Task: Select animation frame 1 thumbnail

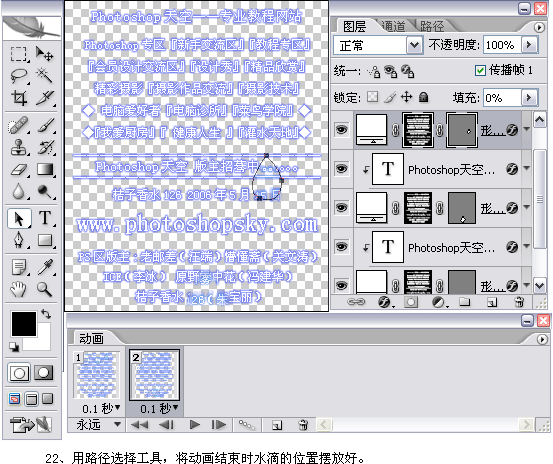Action: (x=97, y=375)
